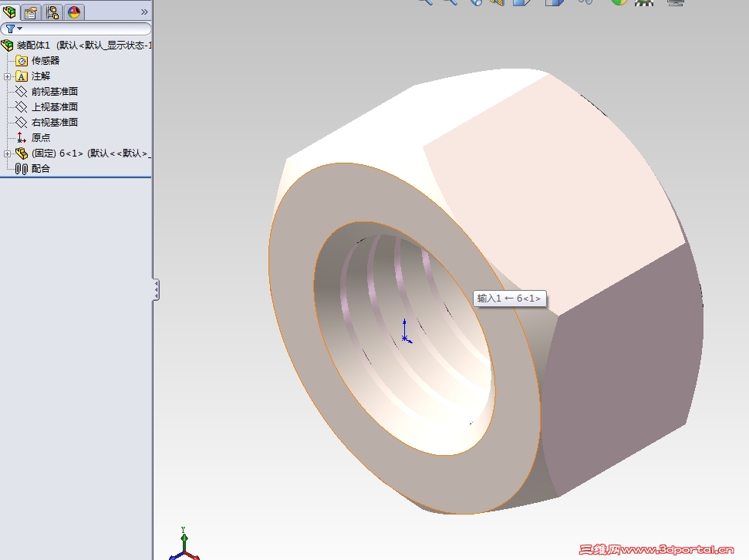Select the 传感器 sensors folder
This screenshot has width=749, height=560.
point(38,61)
